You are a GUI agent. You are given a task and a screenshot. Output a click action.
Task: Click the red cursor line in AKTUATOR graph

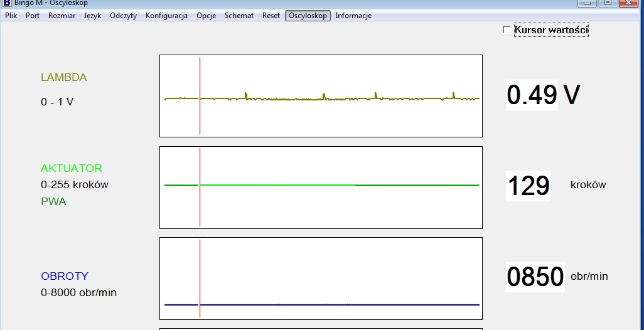click(x=200, y=187)
